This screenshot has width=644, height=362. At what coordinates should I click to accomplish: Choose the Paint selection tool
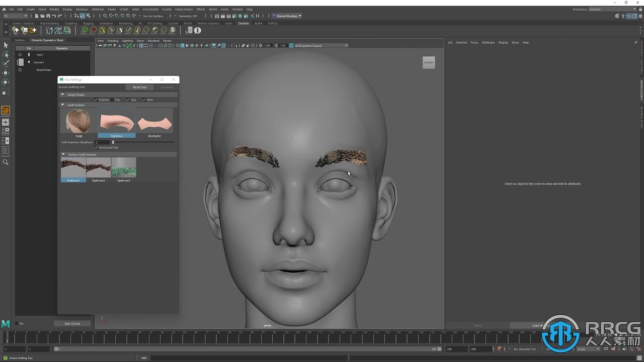coord(6,63)
